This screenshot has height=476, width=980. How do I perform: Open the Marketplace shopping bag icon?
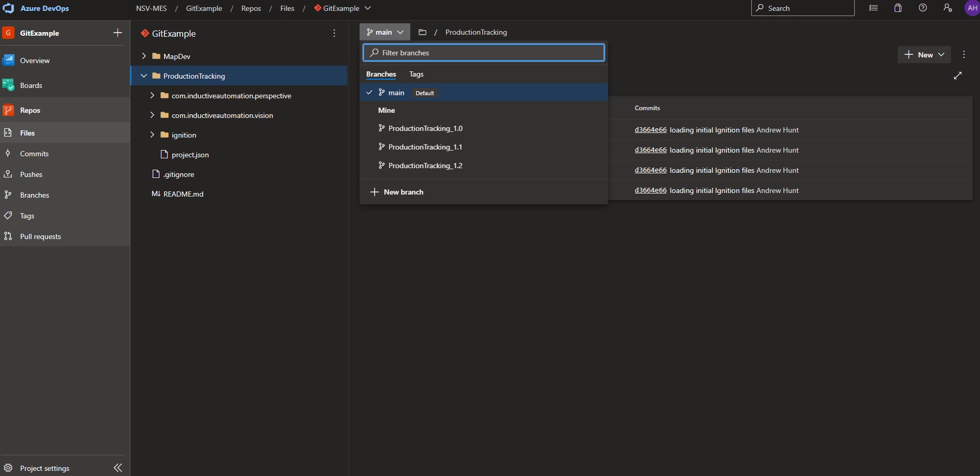898,8
